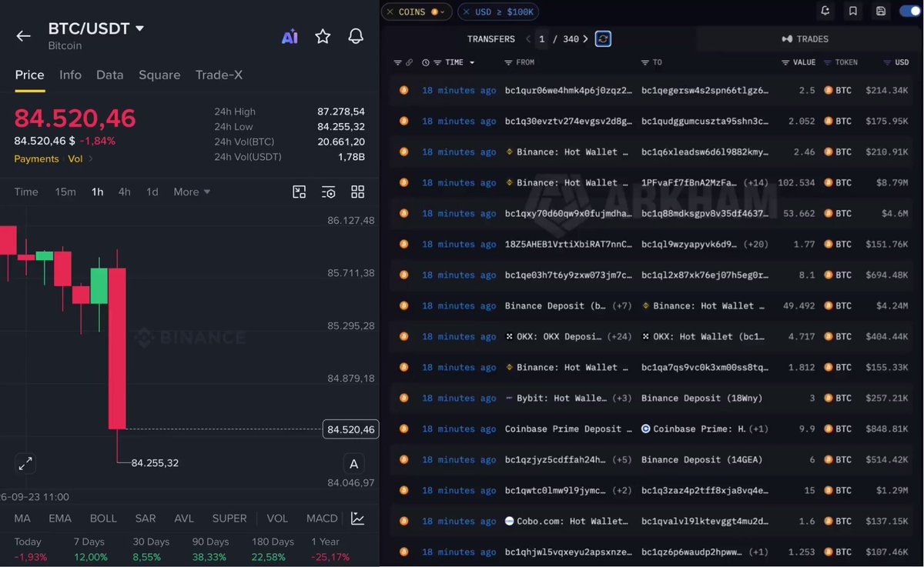Select the 15m chart interval
The image size is (924, 567).
click(65, 192)
